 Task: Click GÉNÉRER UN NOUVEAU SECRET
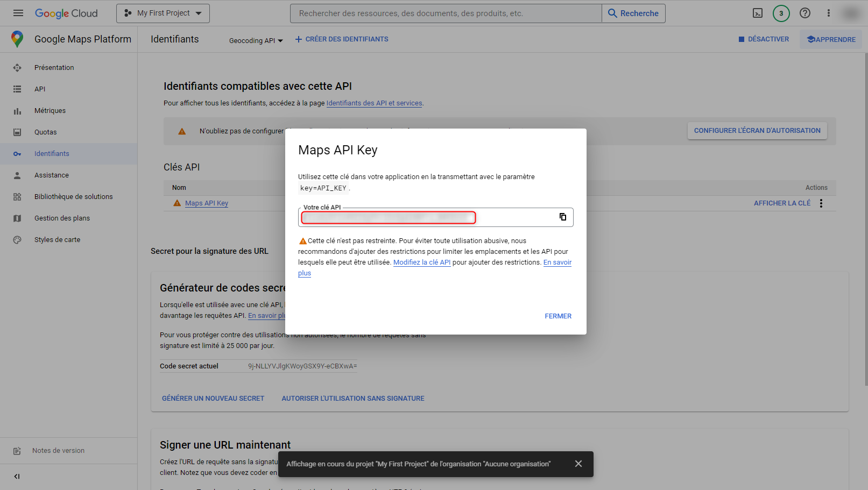213,399
